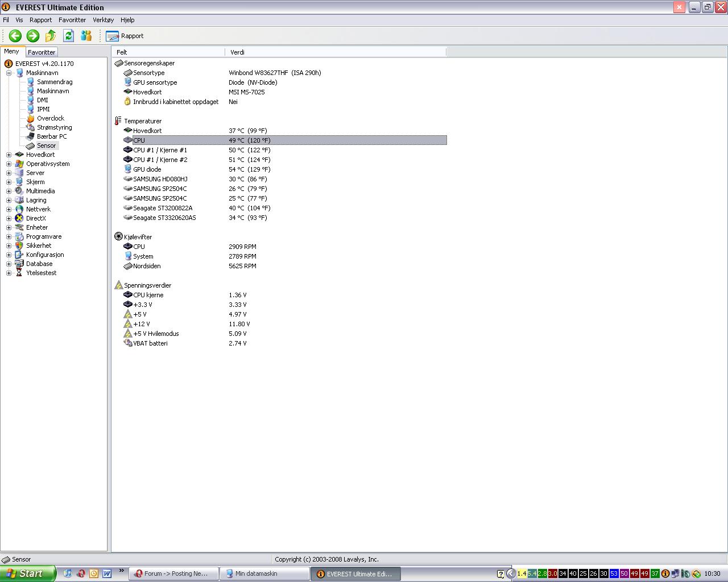Click the folder Up-level toolbar icon
The width and height of the screenshot is (728, 582).
click(x=51, y=36)
